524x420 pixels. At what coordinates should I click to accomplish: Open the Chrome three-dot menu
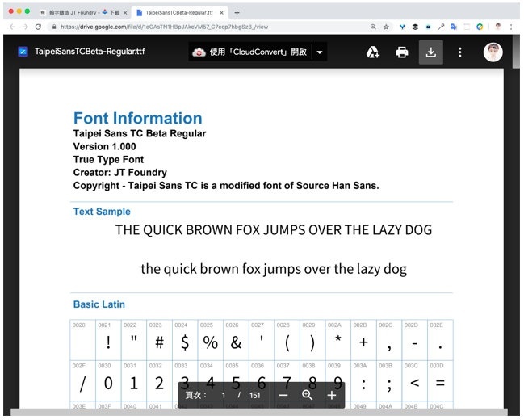pyautogui.click(x=511, y=27)
